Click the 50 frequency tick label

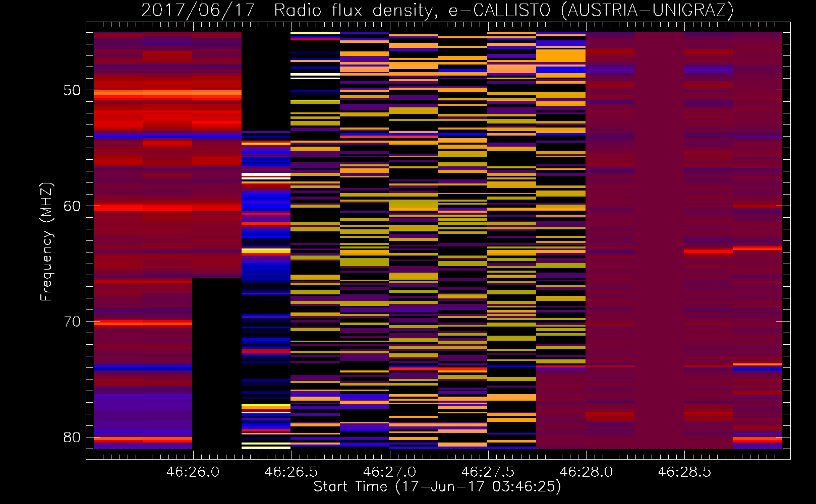click(x=72, y=90)
